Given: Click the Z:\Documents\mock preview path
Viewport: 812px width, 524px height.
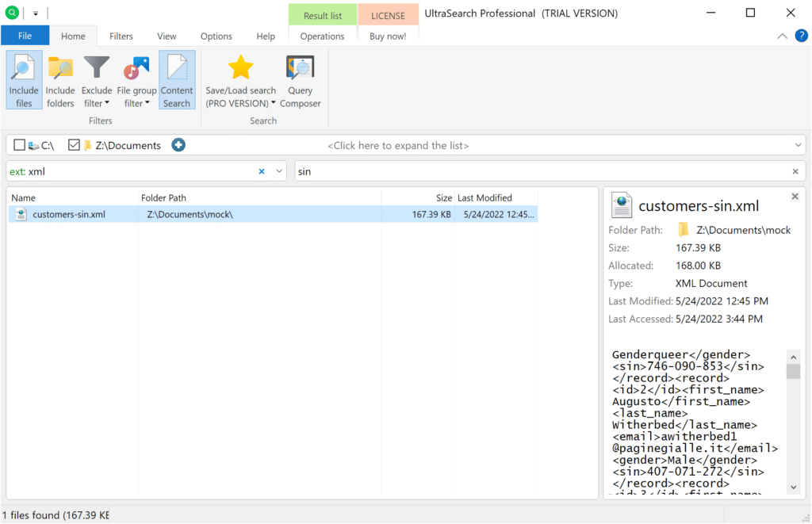Looking at the screenshot, I should (x=743, y=230).
